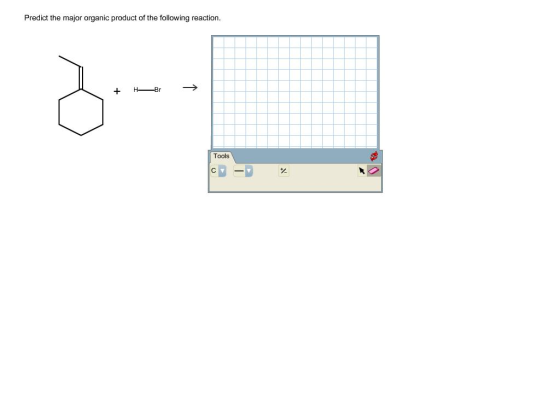Click the cyclohexane ring structure

click(81, 112)
